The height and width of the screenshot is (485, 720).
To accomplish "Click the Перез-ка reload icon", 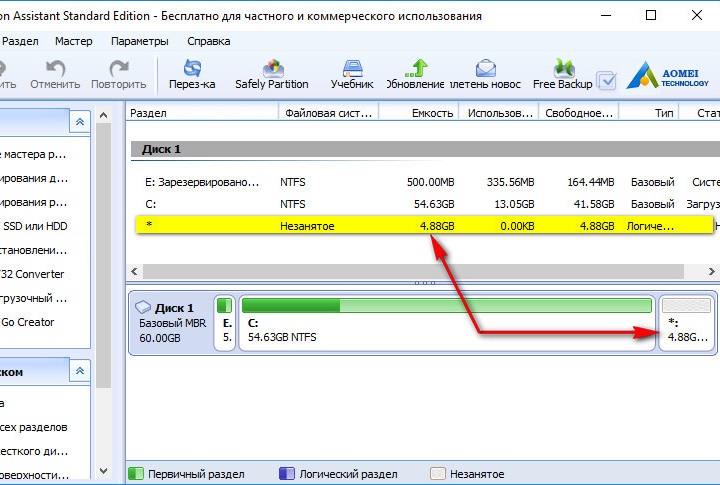I will coord(192,68).
